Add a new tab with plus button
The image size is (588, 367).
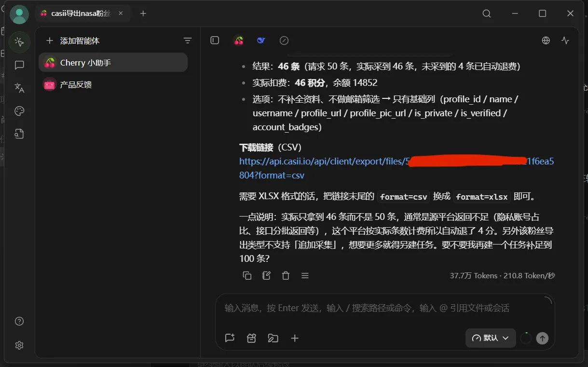(x=143, y=14)
